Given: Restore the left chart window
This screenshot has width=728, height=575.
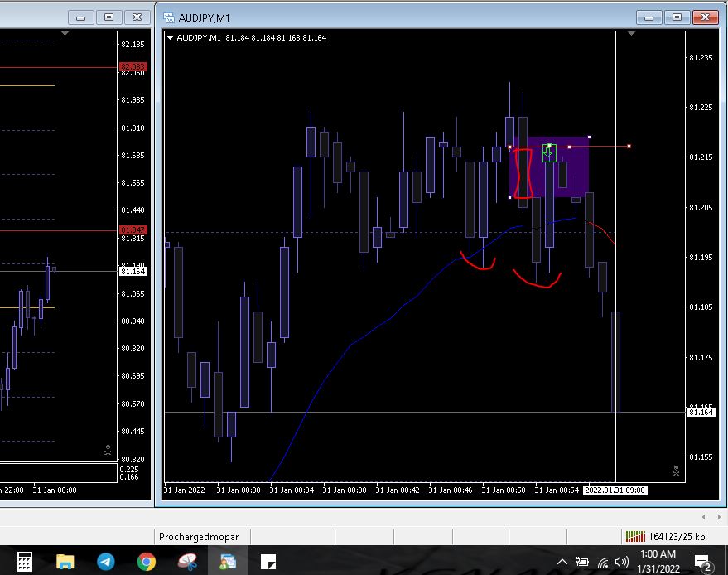Looking at the screenshot, I should click(x=108, y=17).
